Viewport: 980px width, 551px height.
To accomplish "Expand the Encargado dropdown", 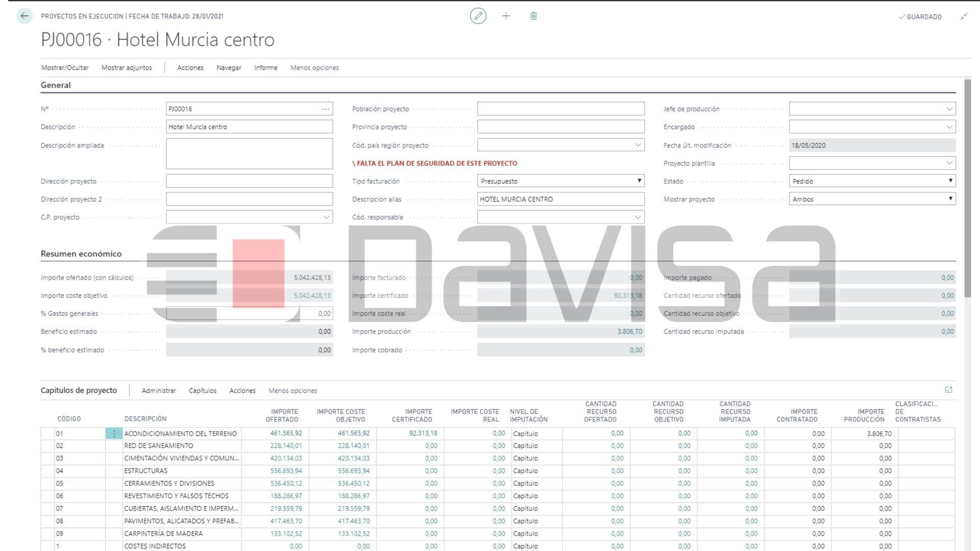I will pyautogui.click(x=949, y=127).
